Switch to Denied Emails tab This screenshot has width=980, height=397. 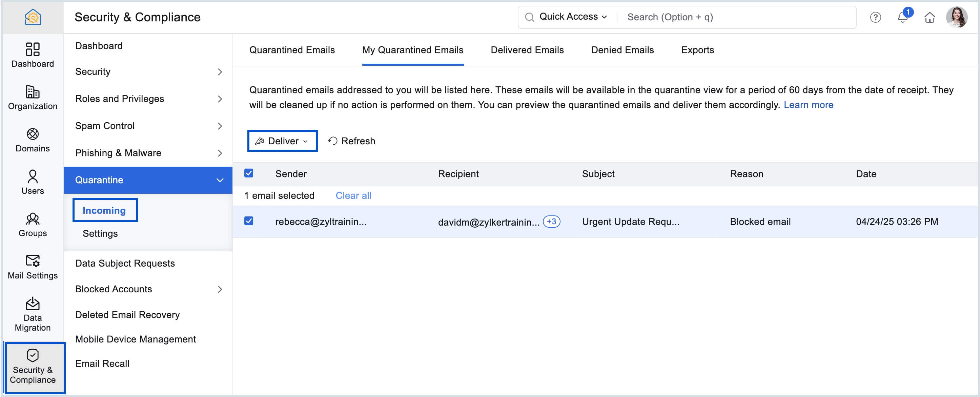click(x=622, y=50)
